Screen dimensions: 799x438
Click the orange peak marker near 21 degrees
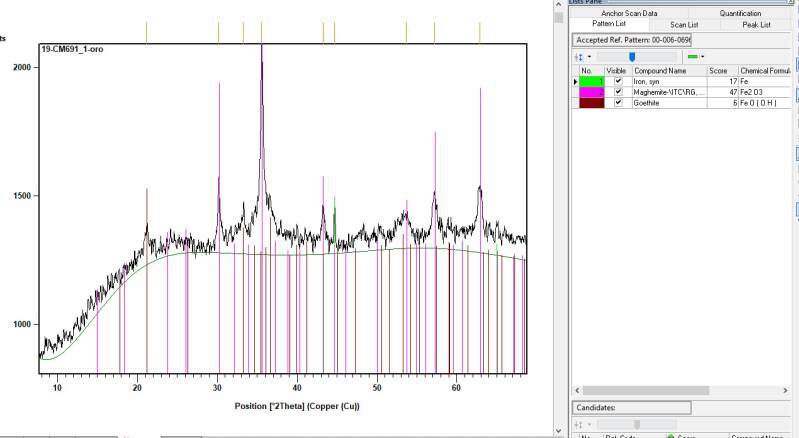(146, 32)
